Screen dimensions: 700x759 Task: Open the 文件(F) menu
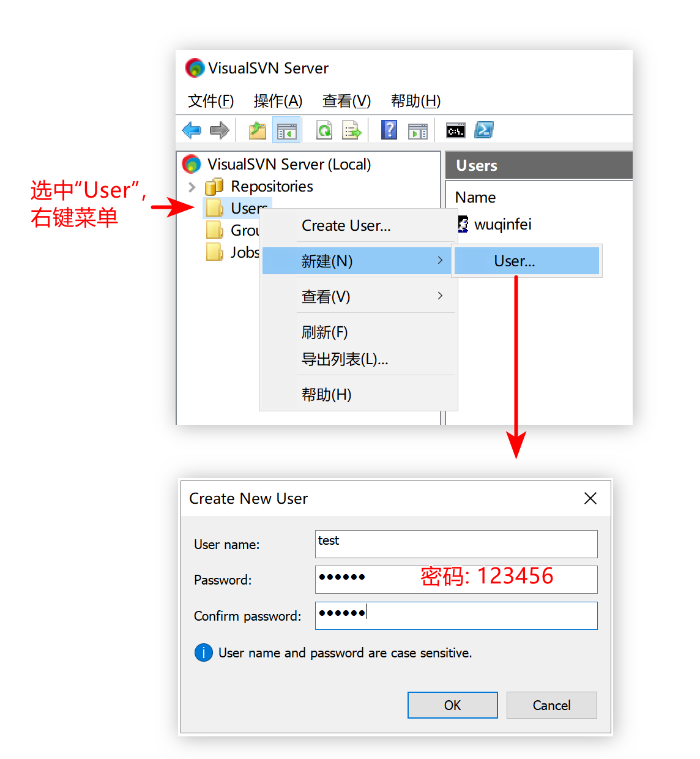coord(210,100)
